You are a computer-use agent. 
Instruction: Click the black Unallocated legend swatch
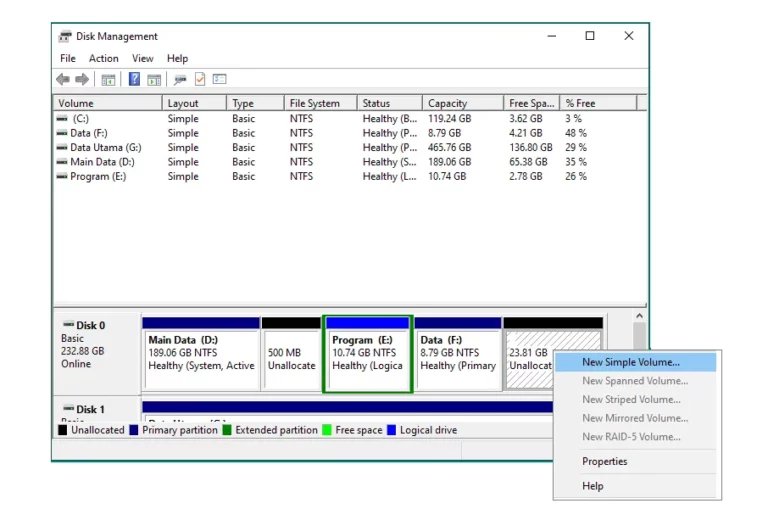coord(63,430)
